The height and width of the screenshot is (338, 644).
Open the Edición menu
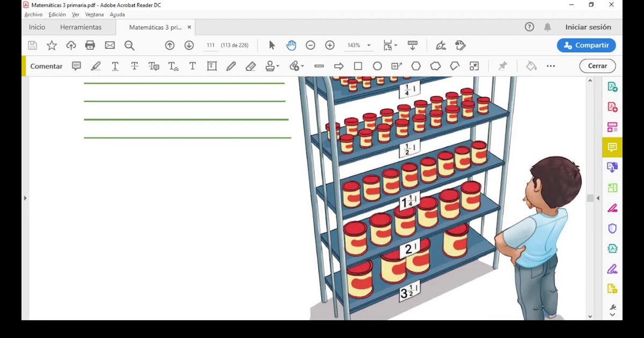pos(57,14)
